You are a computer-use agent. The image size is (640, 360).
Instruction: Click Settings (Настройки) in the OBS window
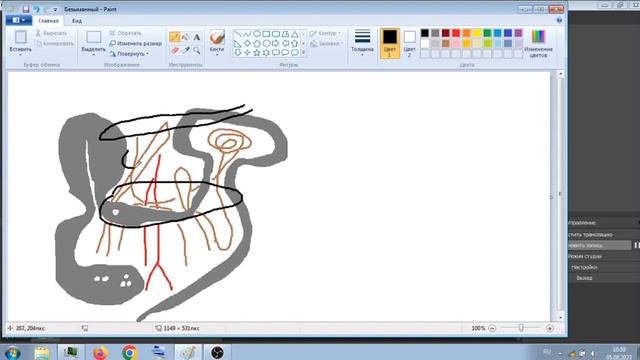click(x=584, y=267)
